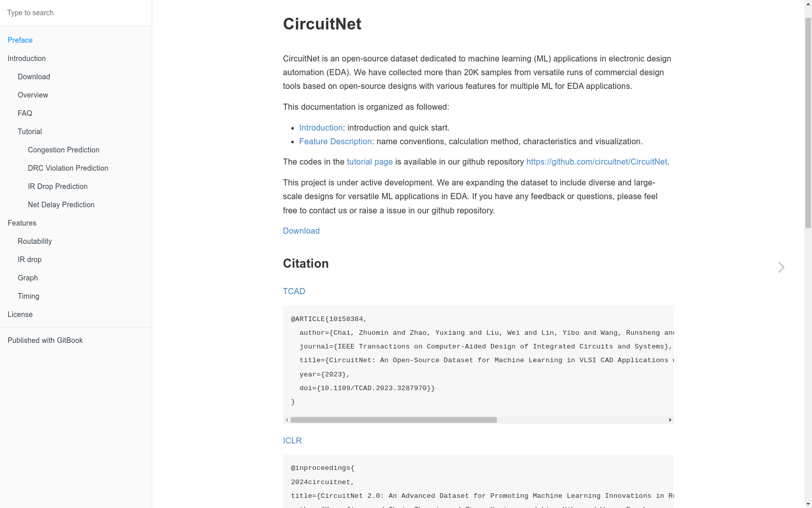The image size is (812, 508).
Task: Open the Published with GitBook link
Action: tap(45, 340)
